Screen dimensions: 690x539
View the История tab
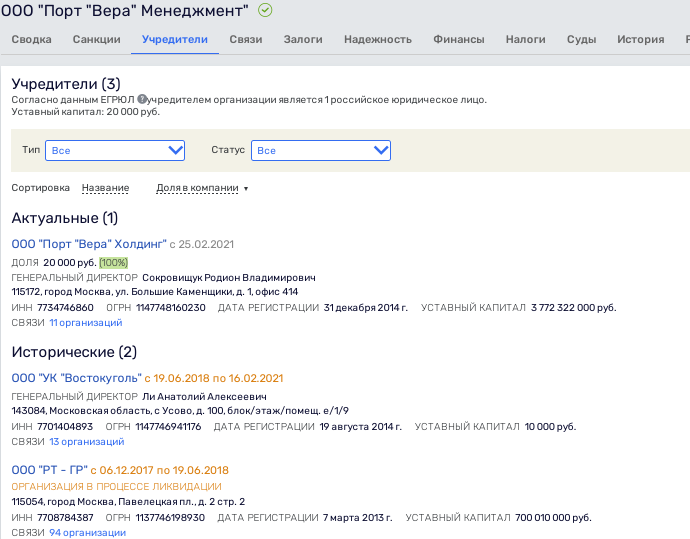[640, 40]
